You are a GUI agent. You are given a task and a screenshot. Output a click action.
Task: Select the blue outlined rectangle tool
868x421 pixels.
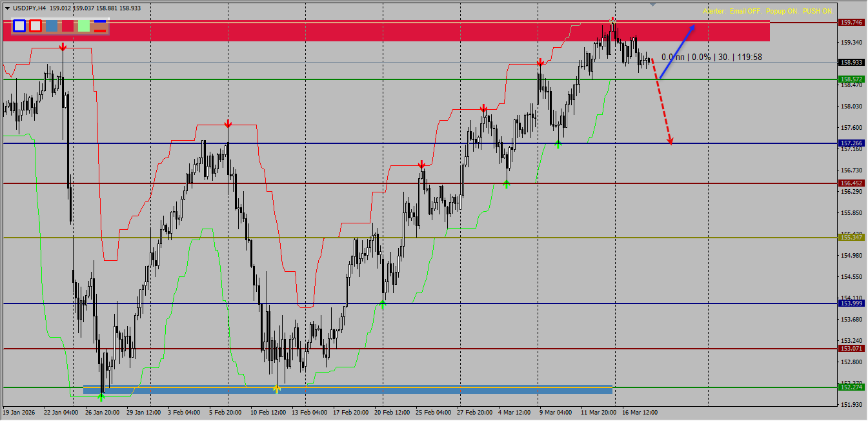[19, 26]
